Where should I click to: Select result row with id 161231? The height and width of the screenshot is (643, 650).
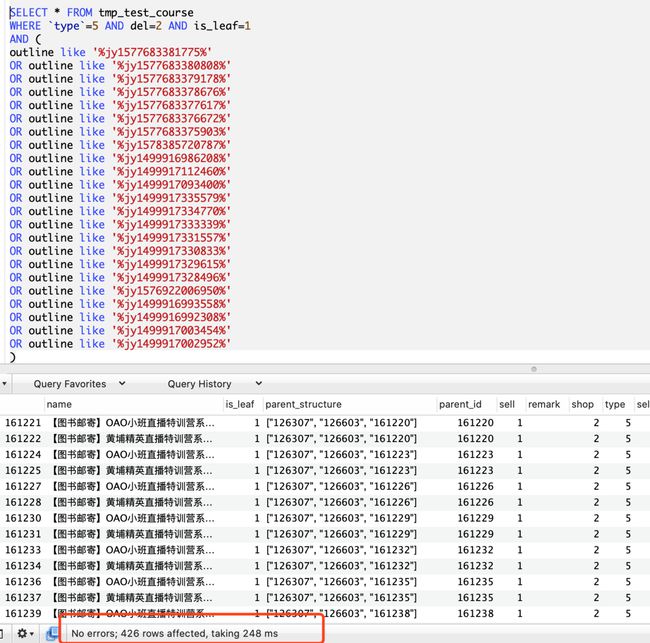point(325,534)
